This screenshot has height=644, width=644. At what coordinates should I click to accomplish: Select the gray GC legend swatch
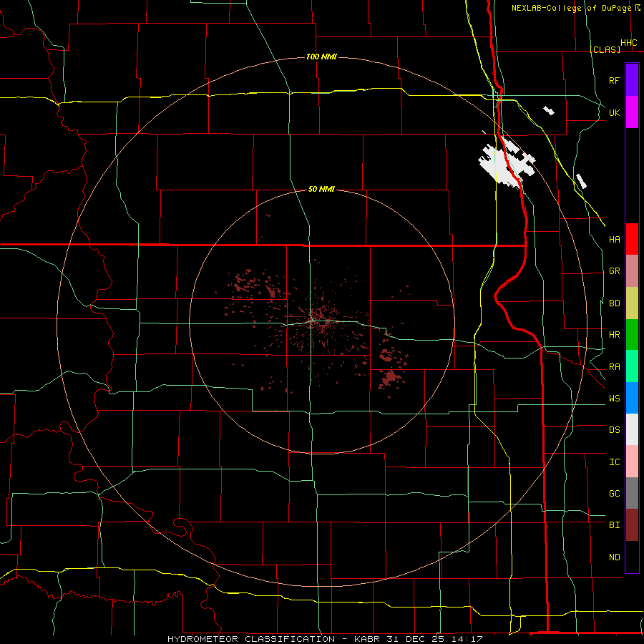coord(632,493)
